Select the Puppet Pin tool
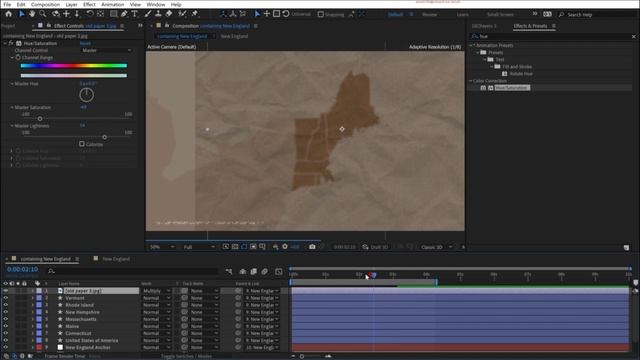 pos(195,14)
